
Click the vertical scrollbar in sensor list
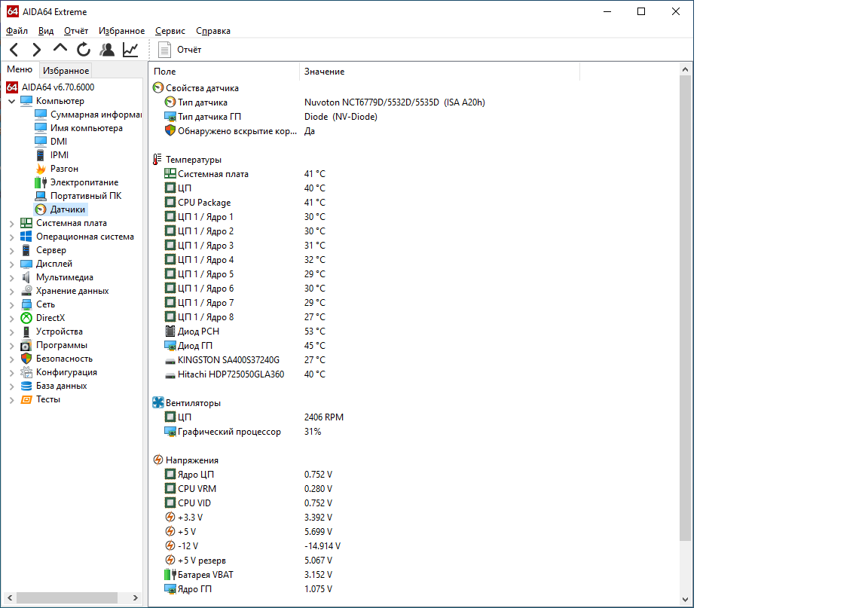pyautogui.click(x=685, y=308)
